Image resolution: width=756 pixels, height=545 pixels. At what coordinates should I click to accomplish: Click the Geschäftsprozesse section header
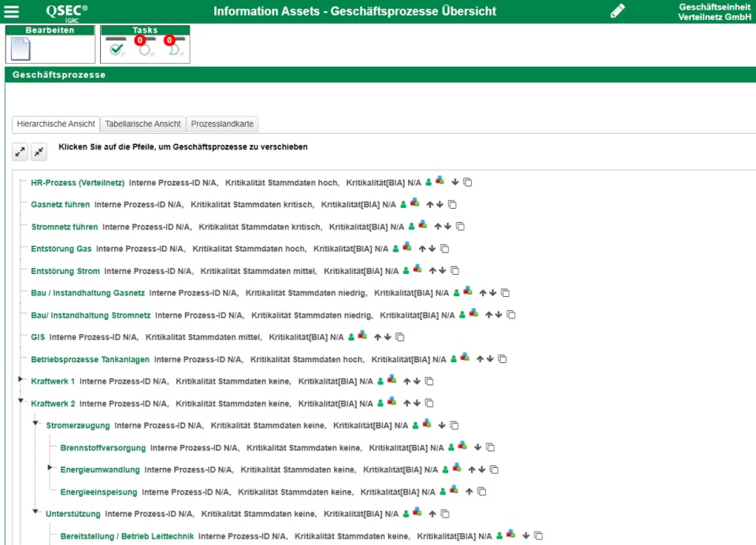[x=380, y=75]
